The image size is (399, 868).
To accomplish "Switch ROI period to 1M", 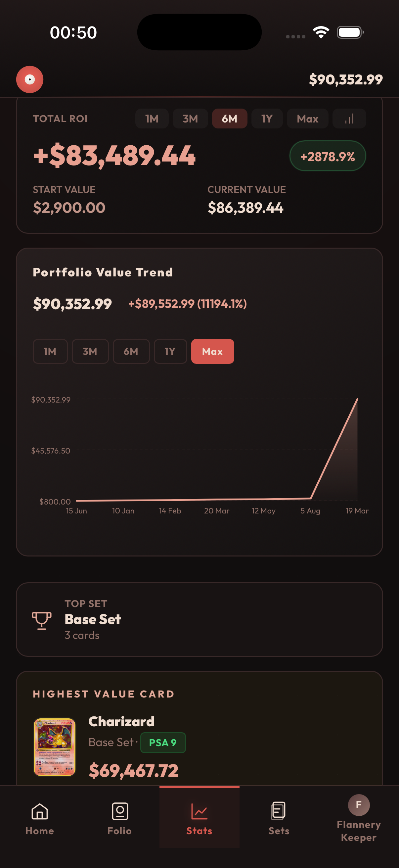I will (x=152, y=118).
